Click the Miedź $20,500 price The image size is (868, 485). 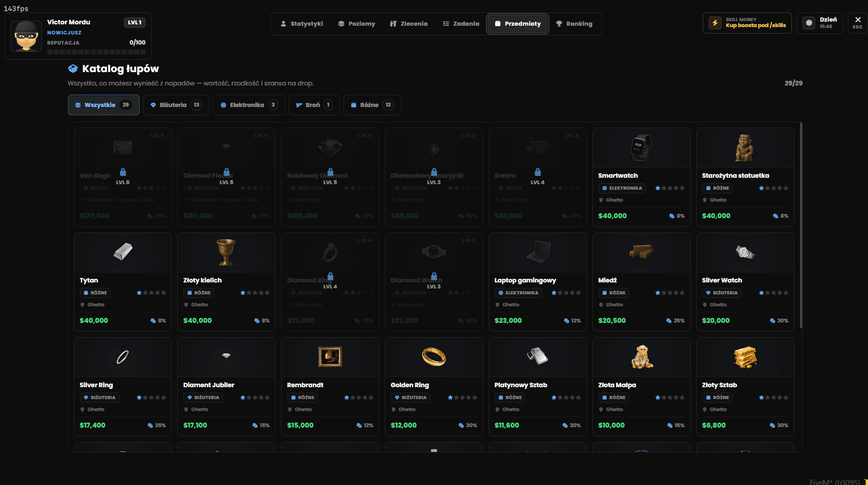click(x=612, y=321)
